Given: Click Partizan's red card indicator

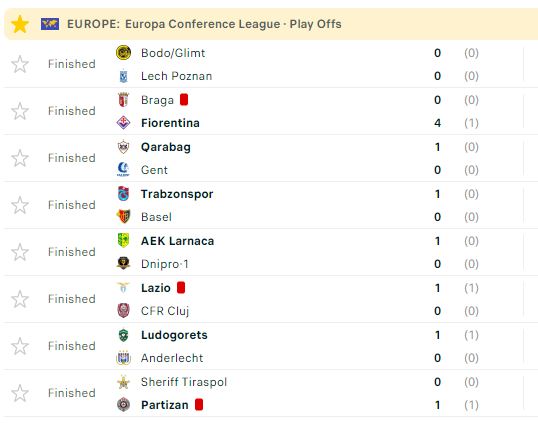Looking at the screenshot, I should click(x=199, y=404).
